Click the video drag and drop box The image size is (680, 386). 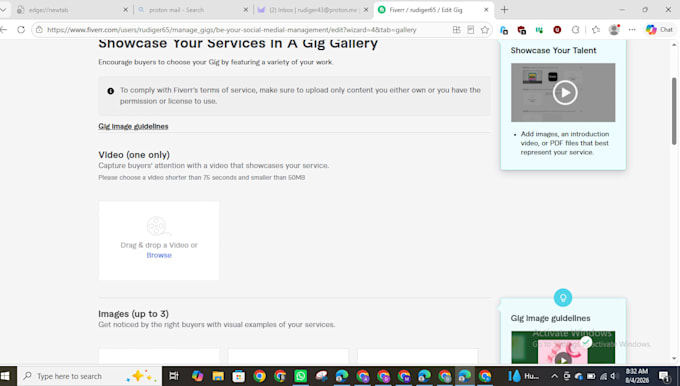[x=159, y=240]
